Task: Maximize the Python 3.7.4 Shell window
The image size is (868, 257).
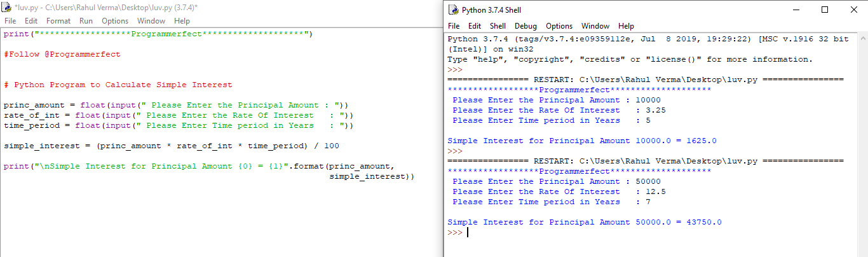Action: [824, 10]
